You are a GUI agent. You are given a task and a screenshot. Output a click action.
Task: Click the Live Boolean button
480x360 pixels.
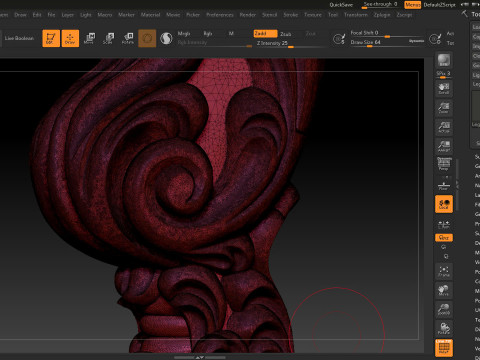point(19,38)
